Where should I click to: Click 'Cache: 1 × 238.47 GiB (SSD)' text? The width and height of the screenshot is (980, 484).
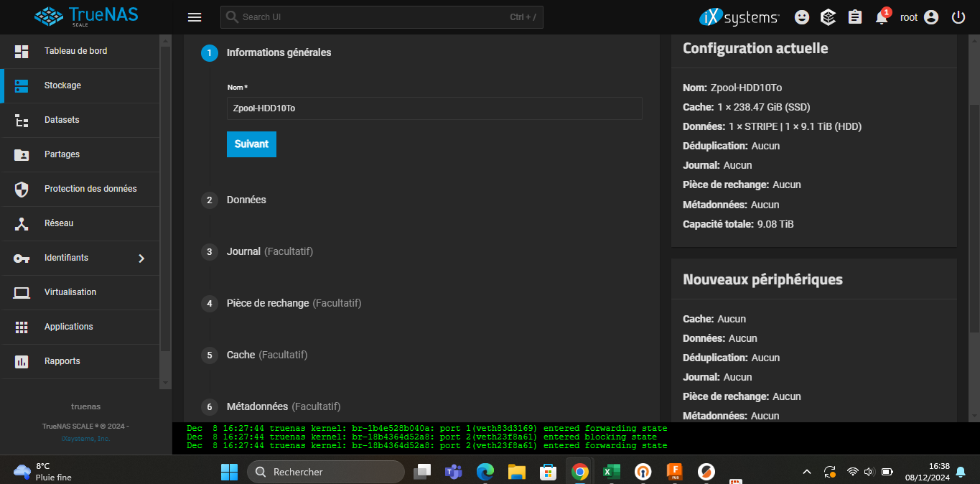[x=746, y=107]
